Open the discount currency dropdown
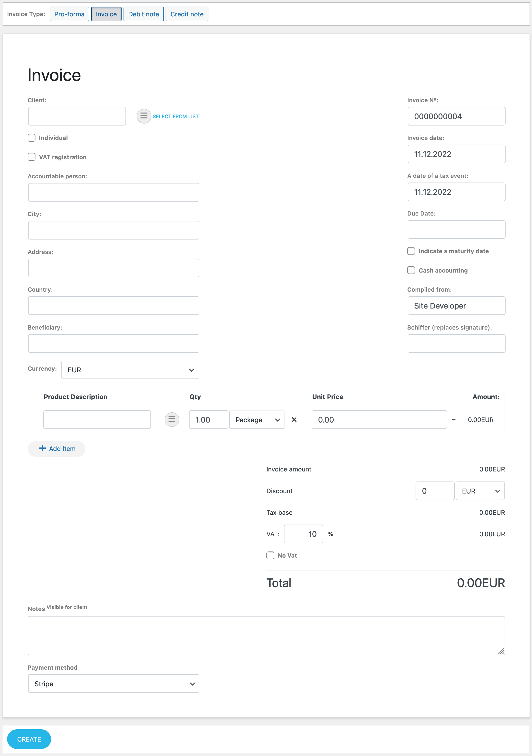Screen dimensions: 532x756 pos(479,491)
